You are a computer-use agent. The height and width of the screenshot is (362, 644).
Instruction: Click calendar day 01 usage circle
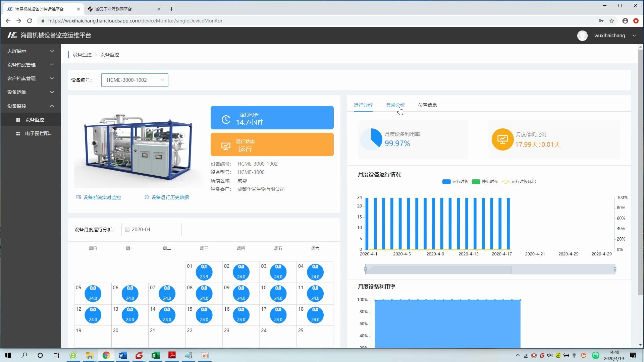tap(204, 272)
